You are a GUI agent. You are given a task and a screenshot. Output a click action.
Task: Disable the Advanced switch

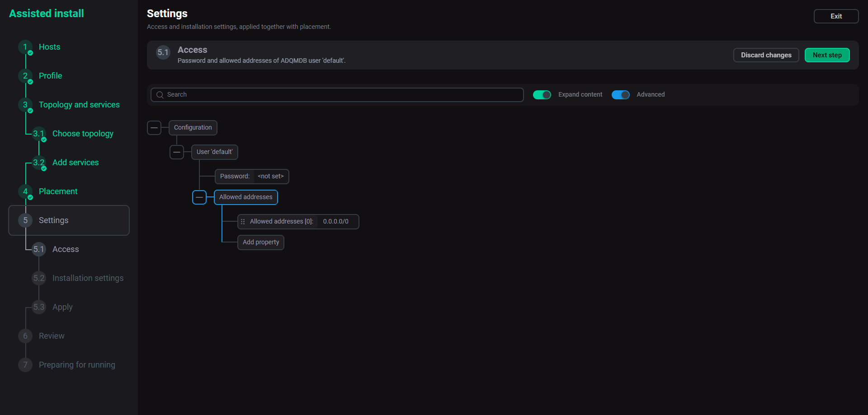(x=621, y=95)
